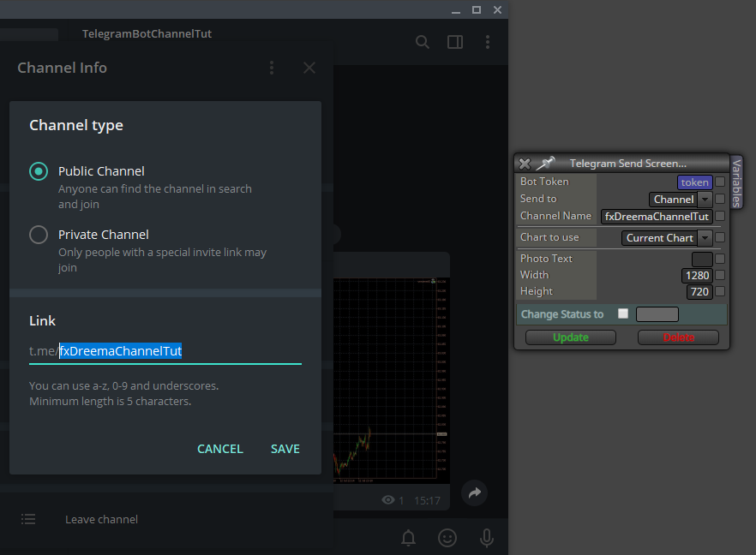The image size is (756, 555).
Task: Open the Send to Channel dropdown
Action: [681, 199]
